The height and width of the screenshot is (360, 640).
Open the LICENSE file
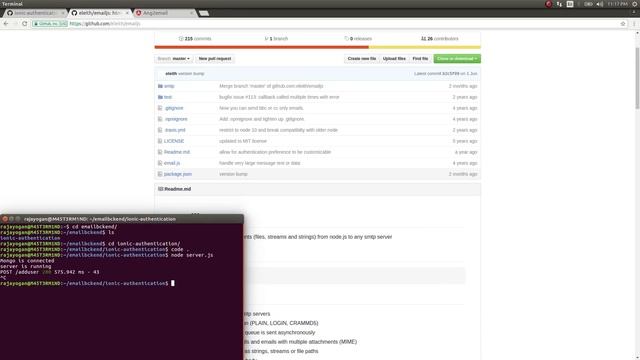(174, 141)
